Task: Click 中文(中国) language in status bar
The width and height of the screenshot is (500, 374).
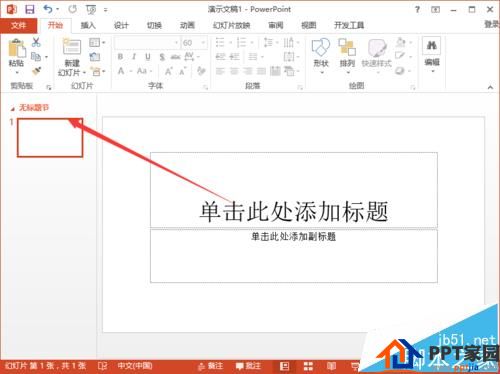Action: (x=135, y=366)
